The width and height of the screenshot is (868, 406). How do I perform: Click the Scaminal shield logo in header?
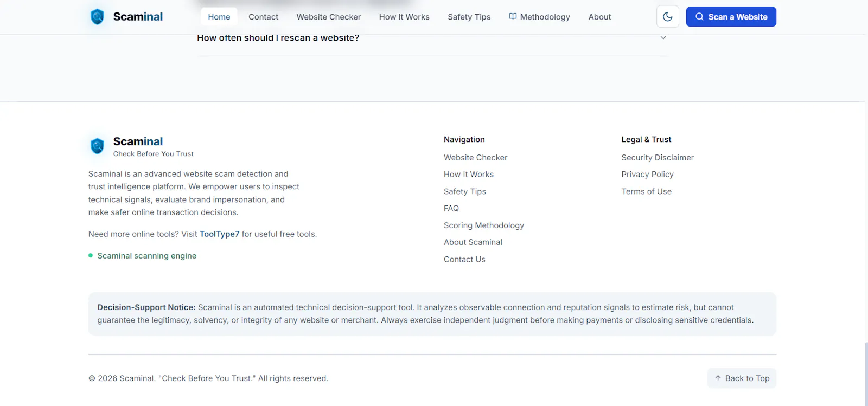tap(97, 17)
